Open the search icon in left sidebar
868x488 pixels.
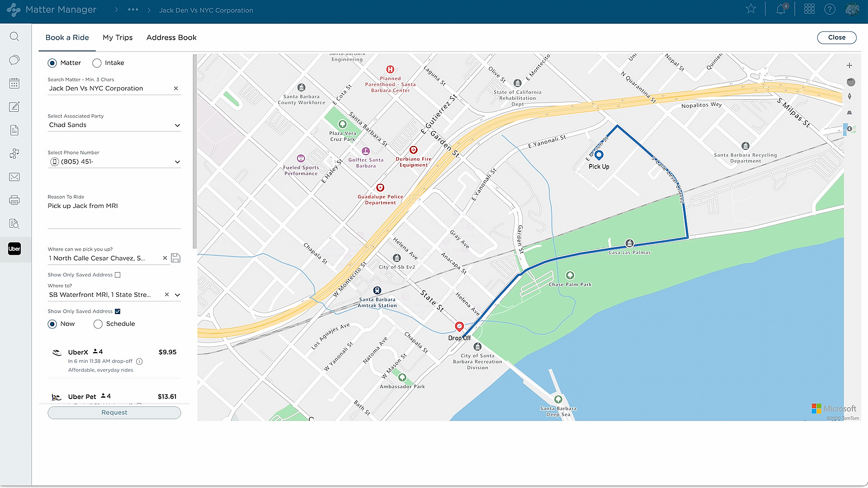click(14, 37)
